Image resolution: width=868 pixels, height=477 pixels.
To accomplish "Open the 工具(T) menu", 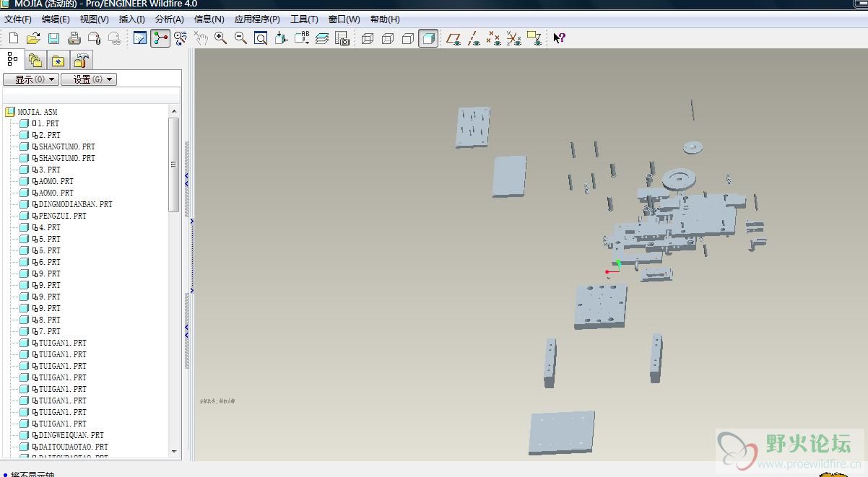I will click(304, 19).
